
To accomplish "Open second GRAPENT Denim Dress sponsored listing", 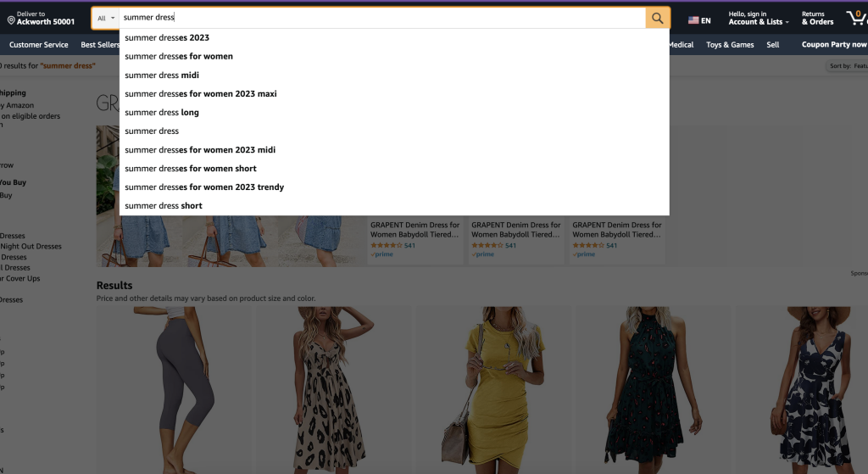I will point(515,230).
